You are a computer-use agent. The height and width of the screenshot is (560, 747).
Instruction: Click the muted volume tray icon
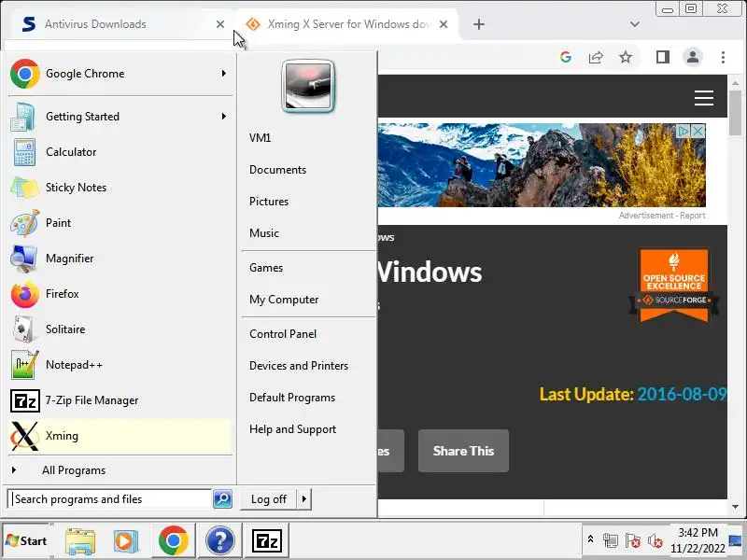click(x=655, y=541)
